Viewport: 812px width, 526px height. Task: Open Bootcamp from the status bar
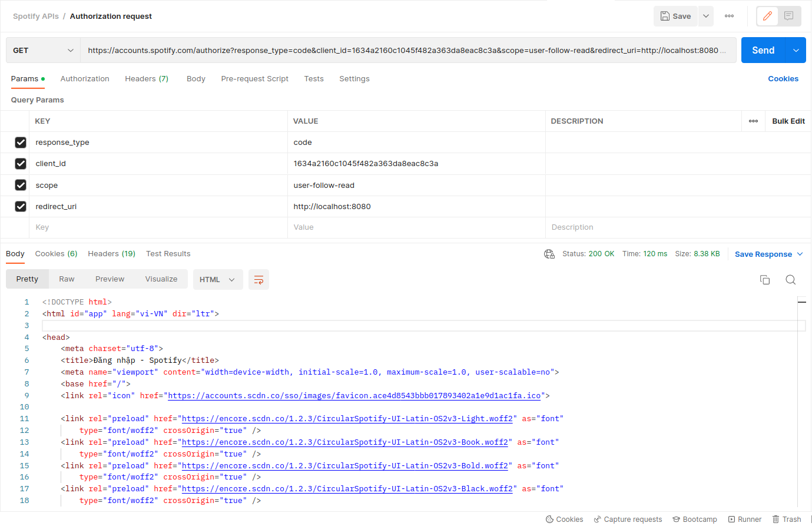pyautogui.click(x=694, y=519)
